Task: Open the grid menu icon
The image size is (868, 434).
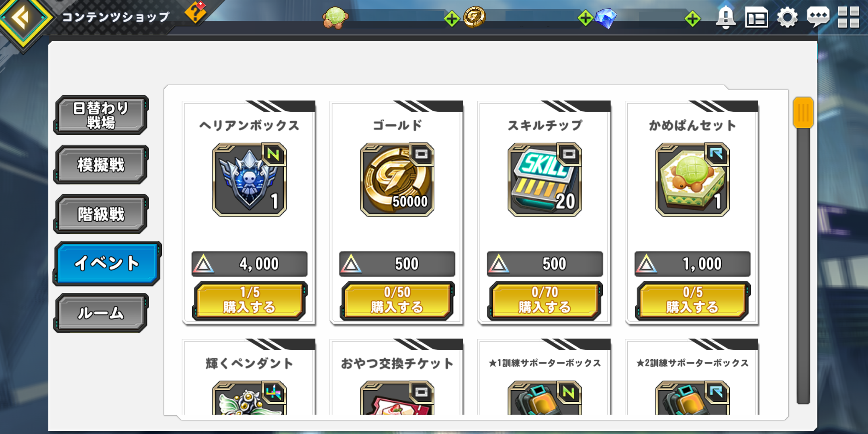Action: 849,18
